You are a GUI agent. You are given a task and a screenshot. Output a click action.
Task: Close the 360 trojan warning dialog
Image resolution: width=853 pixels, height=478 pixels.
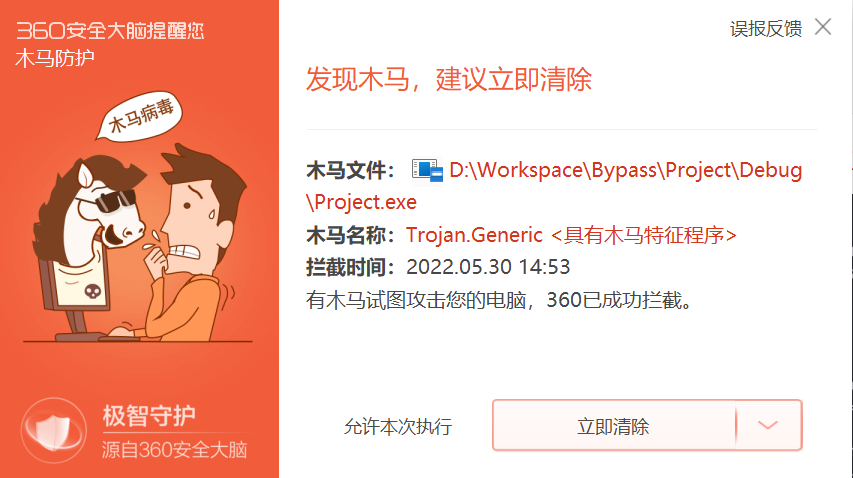[823, 26]
